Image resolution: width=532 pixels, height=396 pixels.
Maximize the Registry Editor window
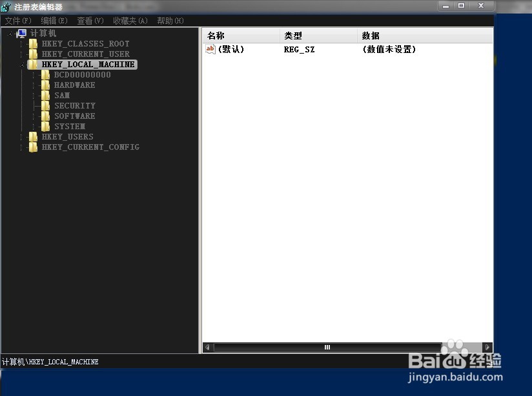(461, 6)
